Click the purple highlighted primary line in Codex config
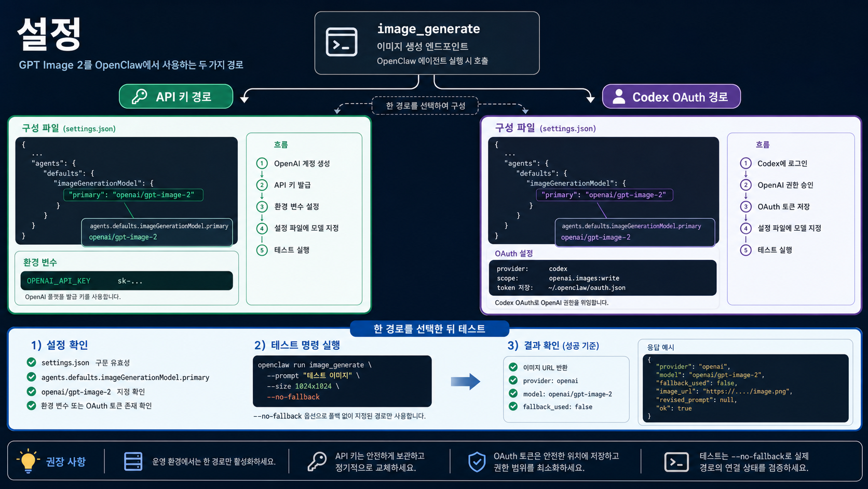 click(604, 195)
